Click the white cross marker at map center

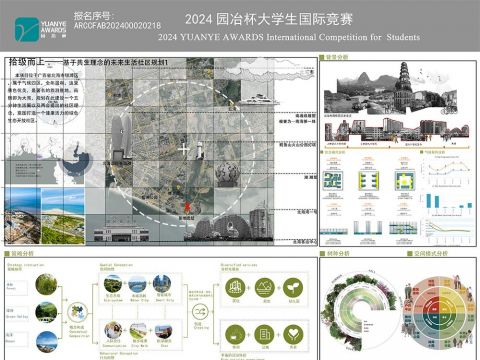(x=184, y=149)
